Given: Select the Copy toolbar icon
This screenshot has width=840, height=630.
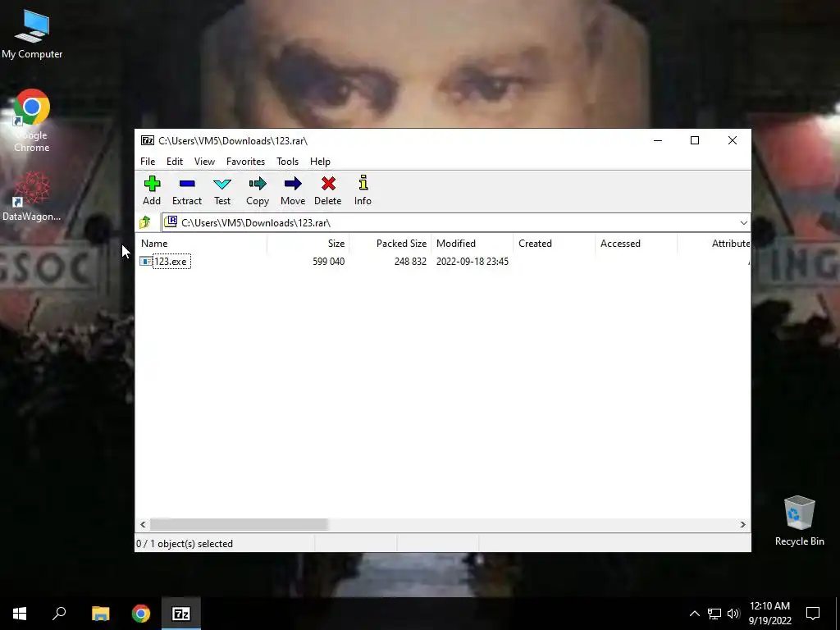Looking at the screenshot, I should [x=258, y=184].
